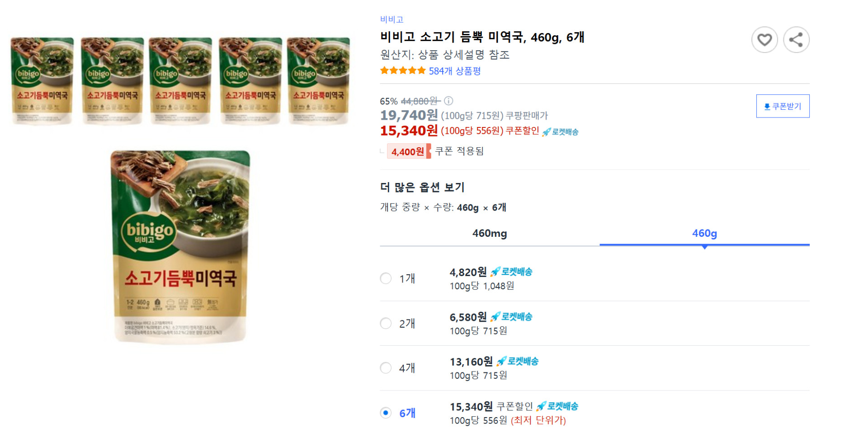
Task: Switch to the 460g tab
Action: point(703,233)
